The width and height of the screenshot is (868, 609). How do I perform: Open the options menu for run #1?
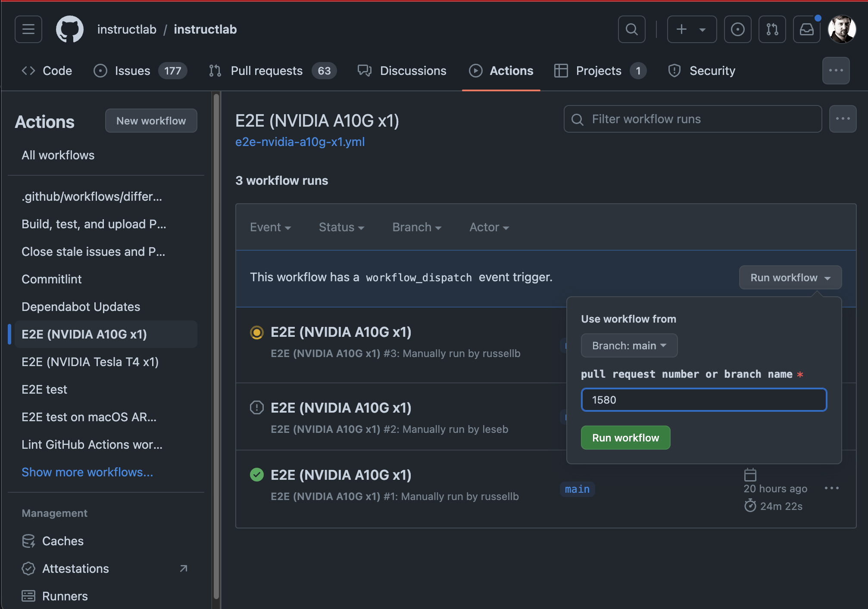(x=832, y=488)
